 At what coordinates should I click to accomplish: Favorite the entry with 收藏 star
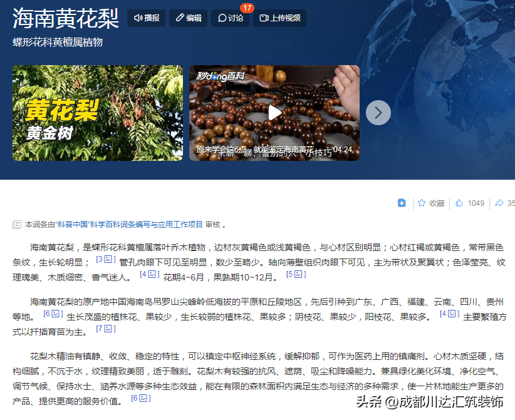431,203
